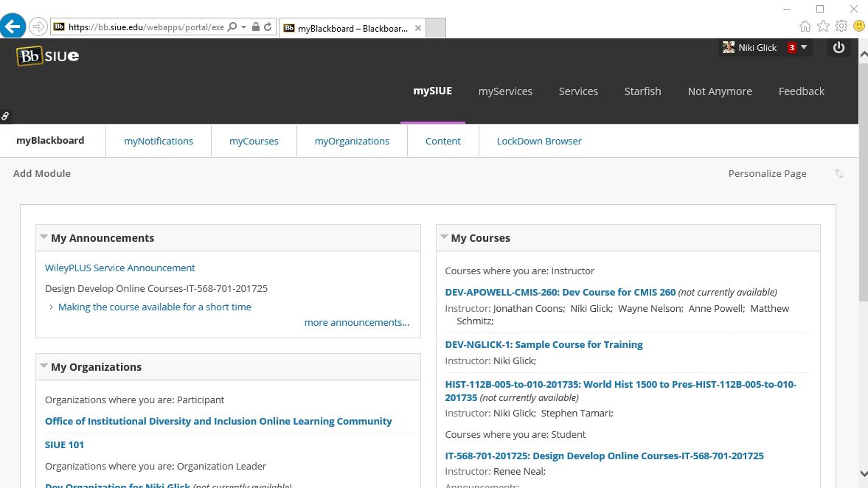
Task: Click the browser home icon
Action: pos(805,27)
